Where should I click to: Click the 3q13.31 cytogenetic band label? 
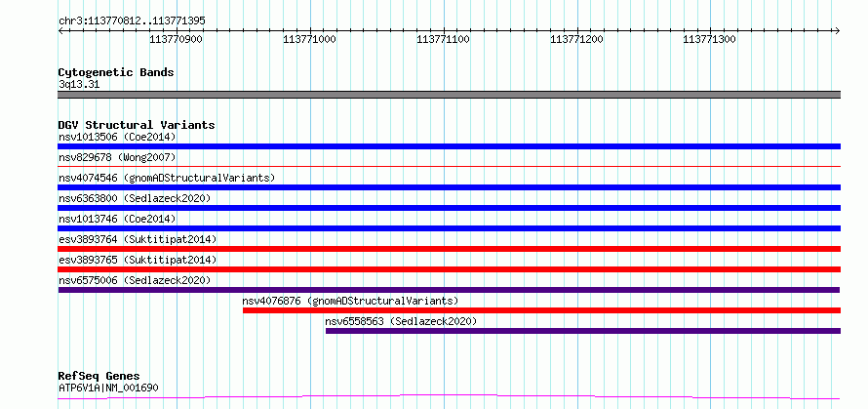pyautogui.click(x=79, y=85)
